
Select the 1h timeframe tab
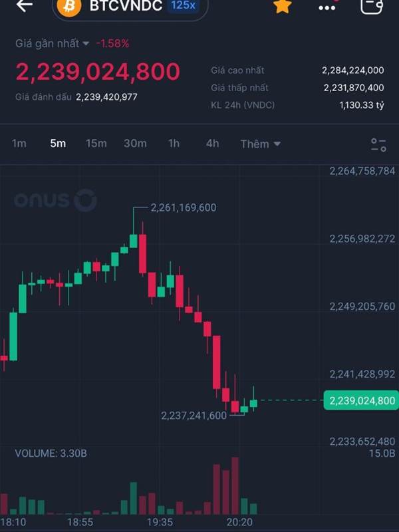(174, 144)
